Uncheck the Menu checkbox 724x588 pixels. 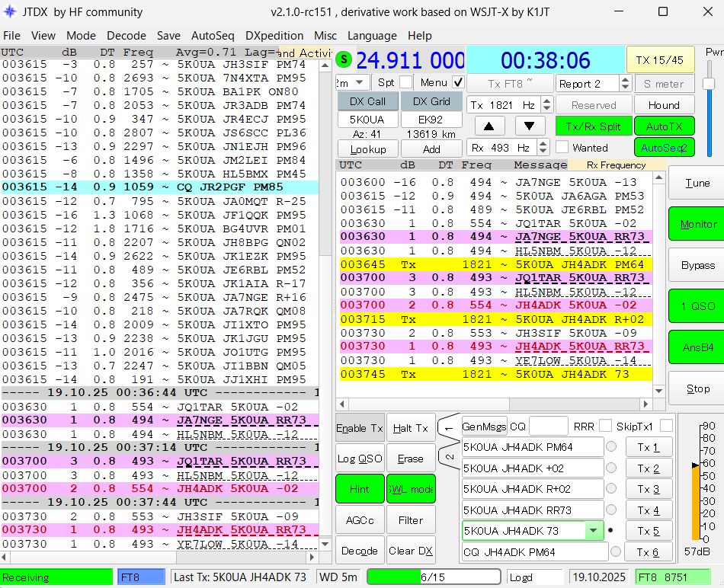[x=457, y=82]
